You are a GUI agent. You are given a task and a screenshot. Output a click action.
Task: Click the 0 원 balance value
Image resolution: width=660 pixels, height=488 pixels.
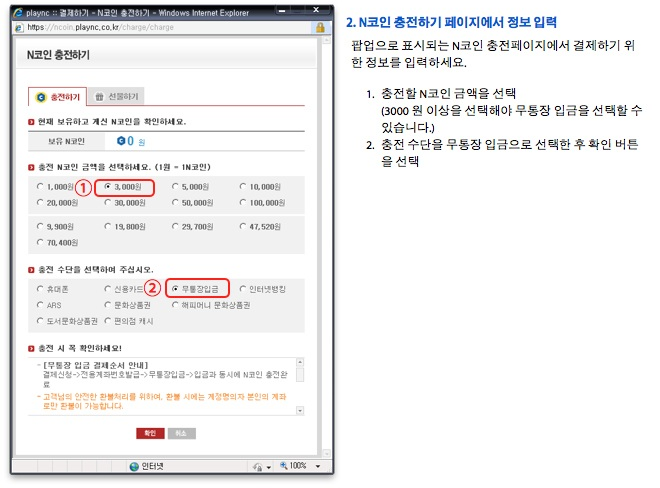(136, 141)
